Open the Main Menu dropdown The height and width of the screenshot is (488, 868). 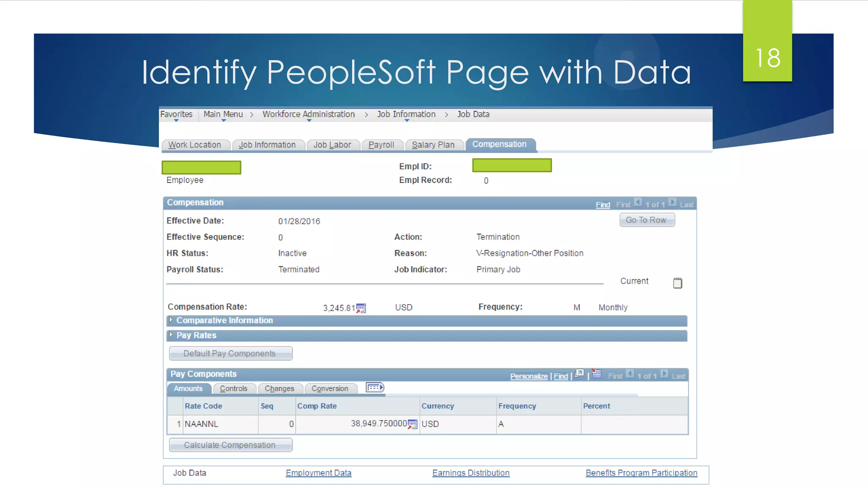[223, 115]
